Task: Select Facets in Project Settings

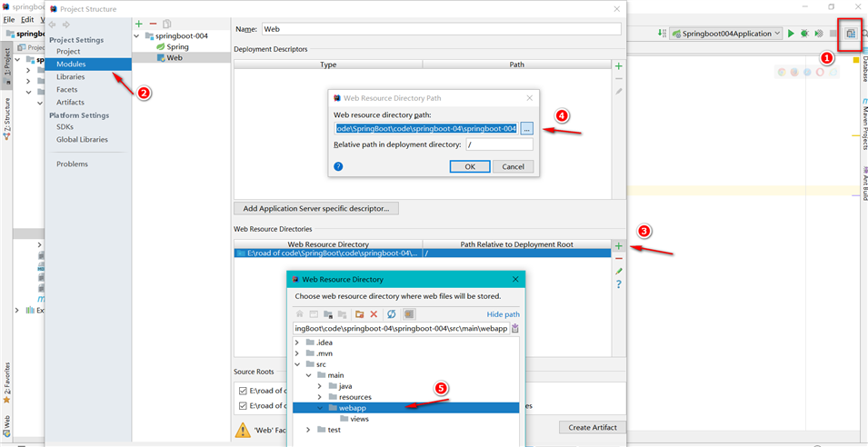Action: tap(67, 89)
